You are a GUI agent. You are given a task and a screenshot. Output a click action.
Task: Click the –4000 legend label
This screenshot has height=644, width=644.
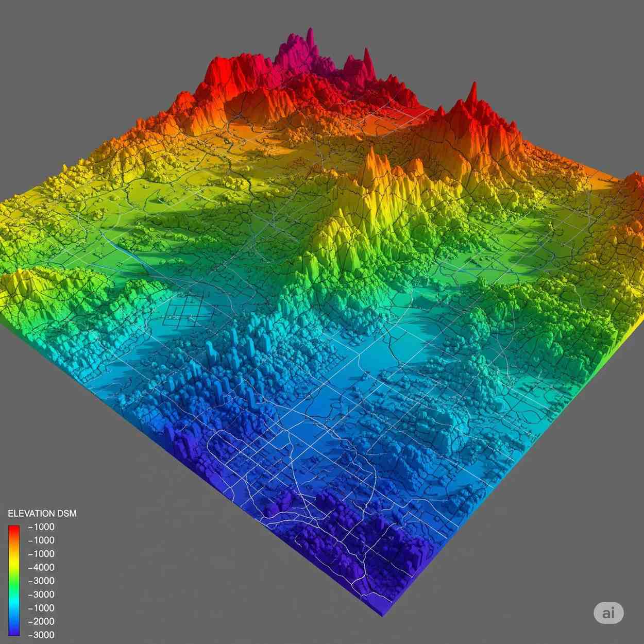point(41,567)
